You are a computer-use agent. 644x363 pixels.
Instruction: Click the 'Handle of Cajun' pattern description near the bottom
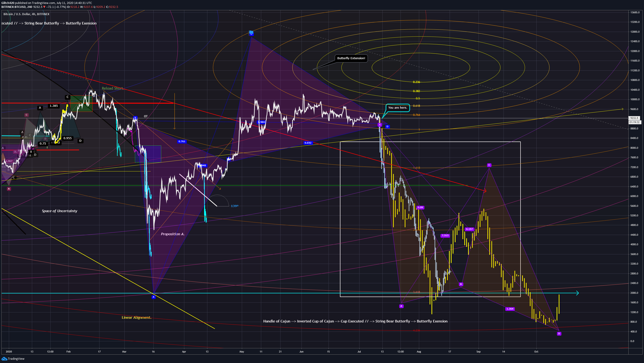coord(355,321)
